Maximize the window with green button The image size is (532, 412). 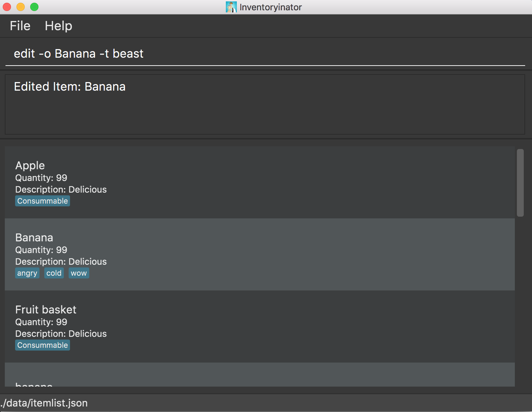click(34, 7)
